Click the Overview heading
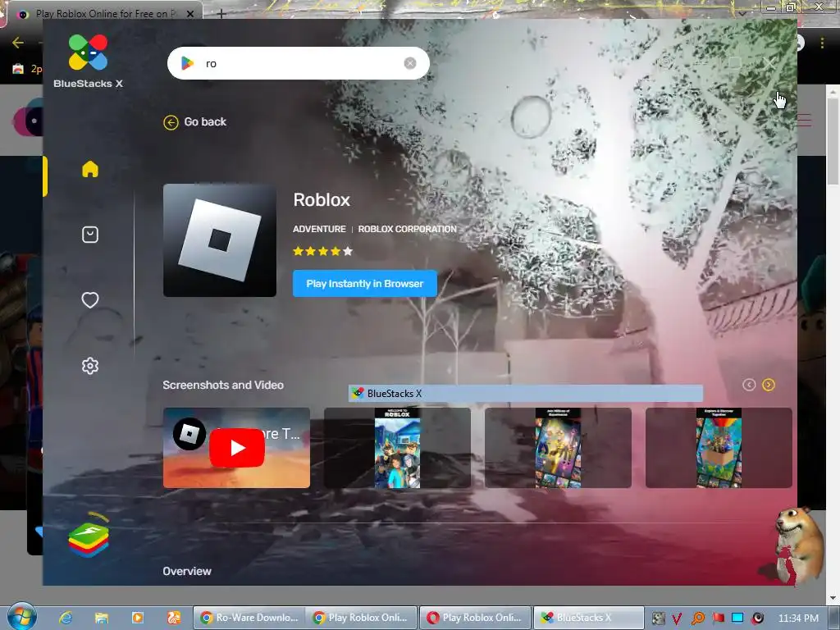Screen dimensions: 840x630 [187, 571]
